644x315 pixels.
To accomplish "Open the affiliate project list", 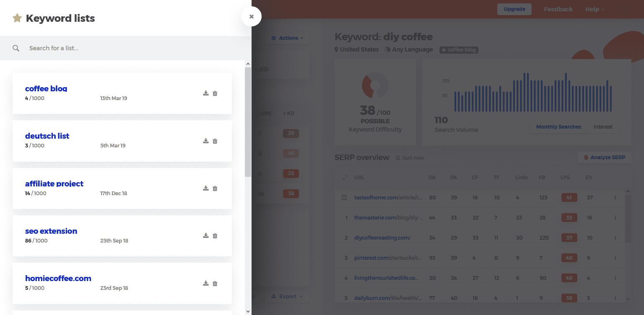I will pyautogui.click(x=54, y=183).
